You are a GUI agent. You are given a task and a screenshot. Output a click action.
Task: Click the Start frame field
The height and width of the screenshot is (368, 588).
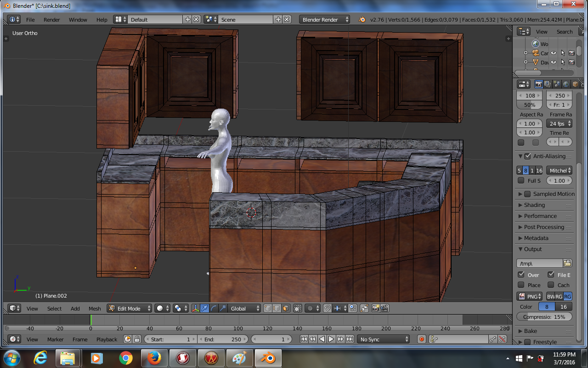coord(170,339)
